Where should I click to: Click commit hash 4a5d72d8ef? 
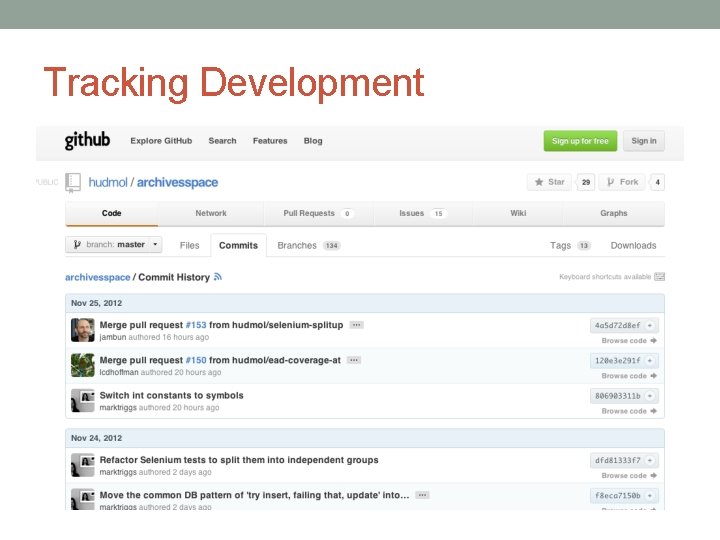click(618, 326)
